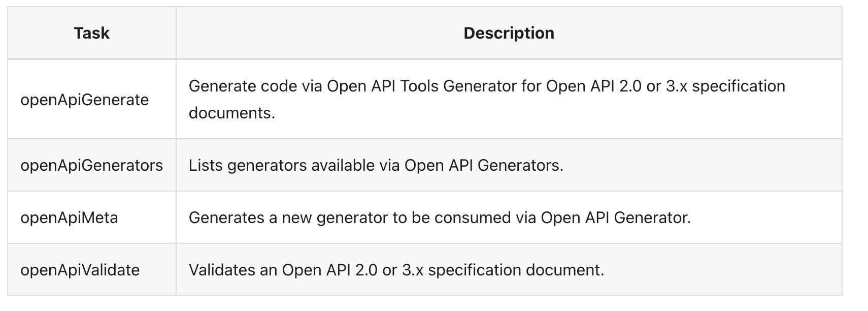868x311 pixels.
Task: Select the openApiValidate task name
Action: 80,270
